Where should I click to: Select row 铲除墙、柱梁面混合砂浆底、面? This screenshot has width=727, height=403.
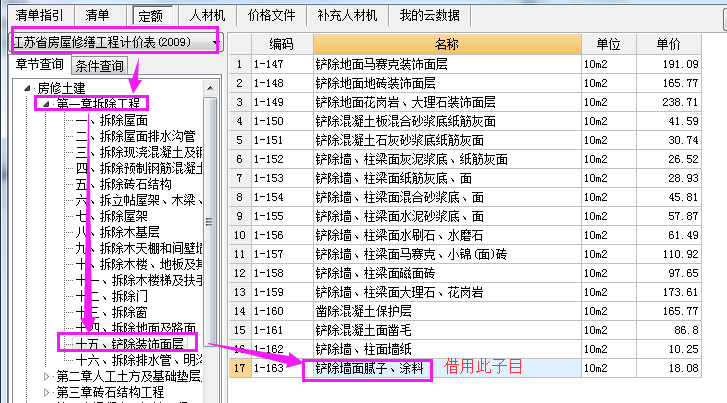click(x=465, y=197)
